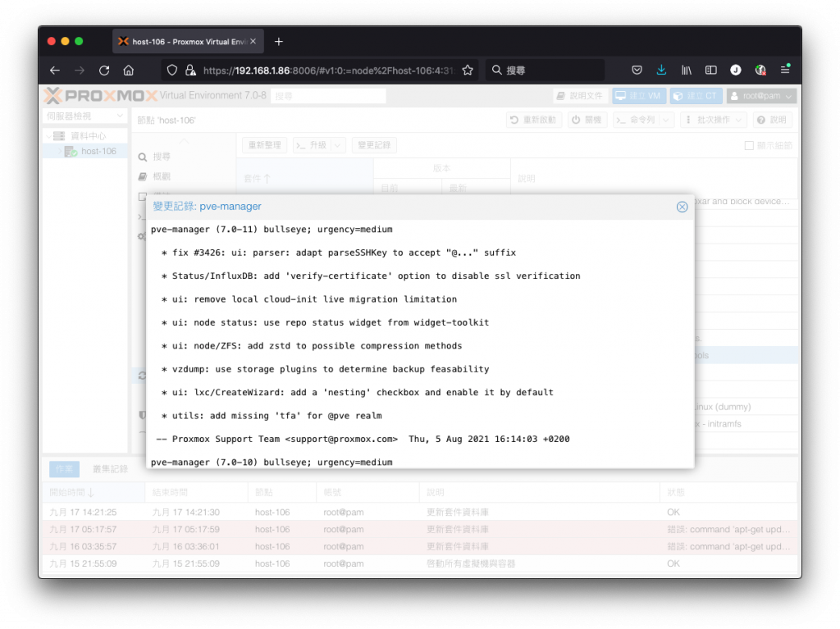Open a new browser tab
The image size is (840, 629).
click(x=279, y=42)
